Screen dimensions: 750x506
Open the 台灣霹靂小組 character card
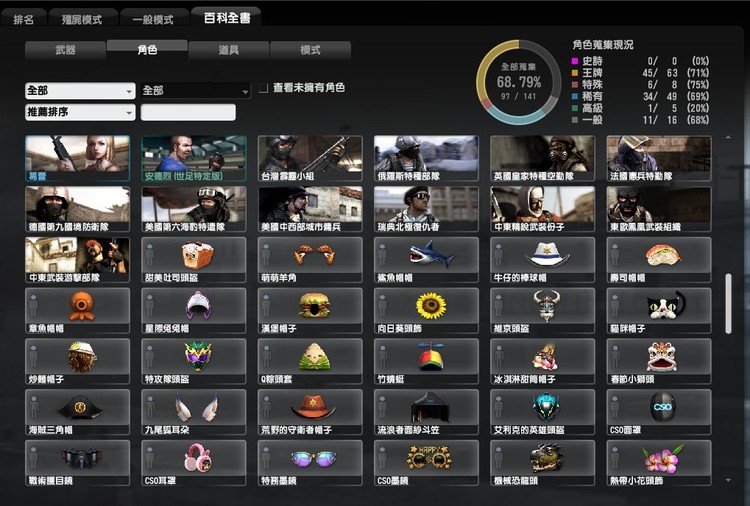pos(310,158)
